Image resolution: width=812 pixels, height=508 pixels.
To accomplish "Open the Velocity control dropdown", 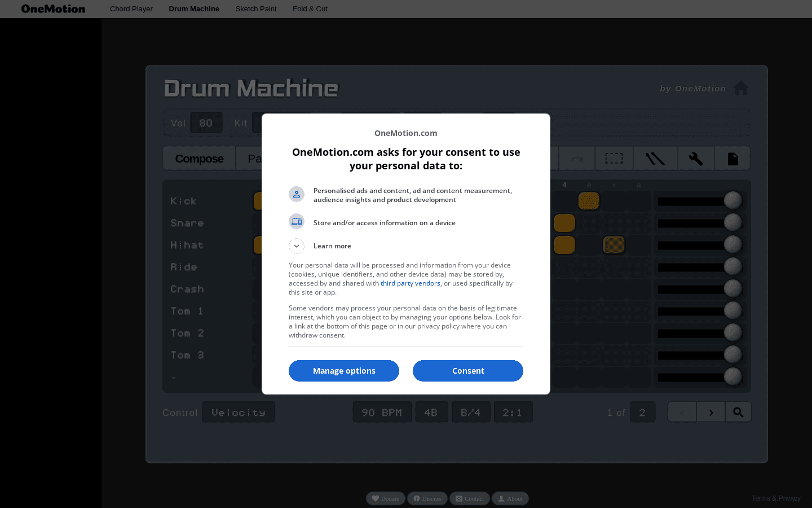I will (239, 413).
